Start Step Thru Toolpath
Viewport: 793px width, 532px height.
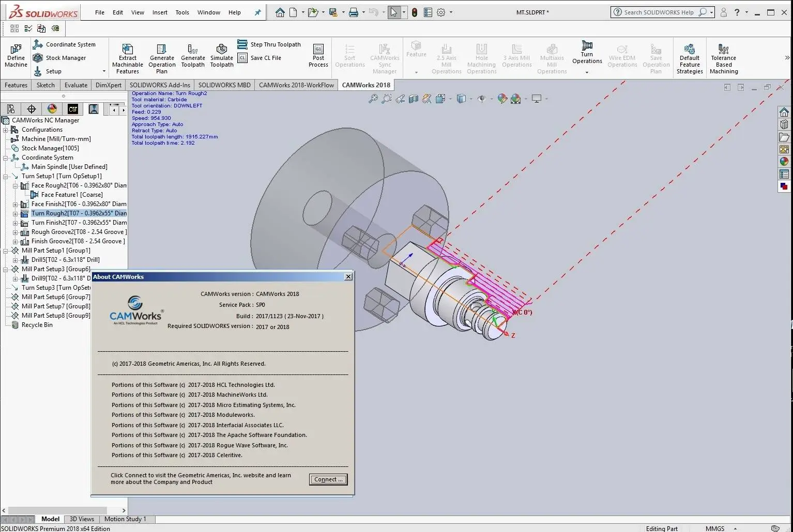coord(269,44)
